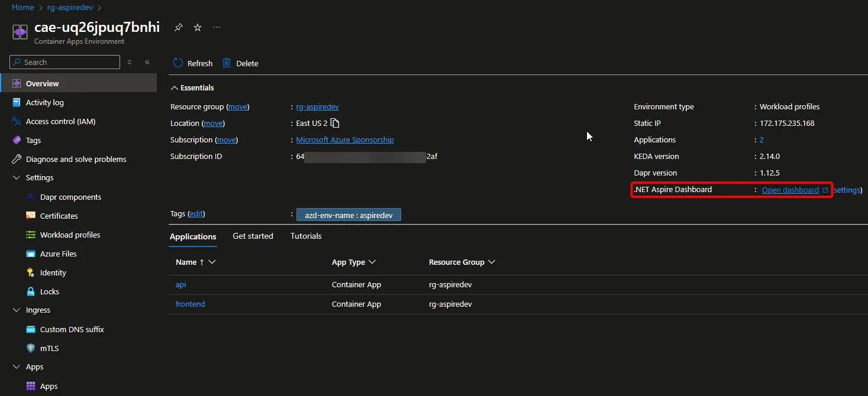Switch to the Tutorials tab
The height and width of the screenshot is (396, 868).
coord(306,236)
